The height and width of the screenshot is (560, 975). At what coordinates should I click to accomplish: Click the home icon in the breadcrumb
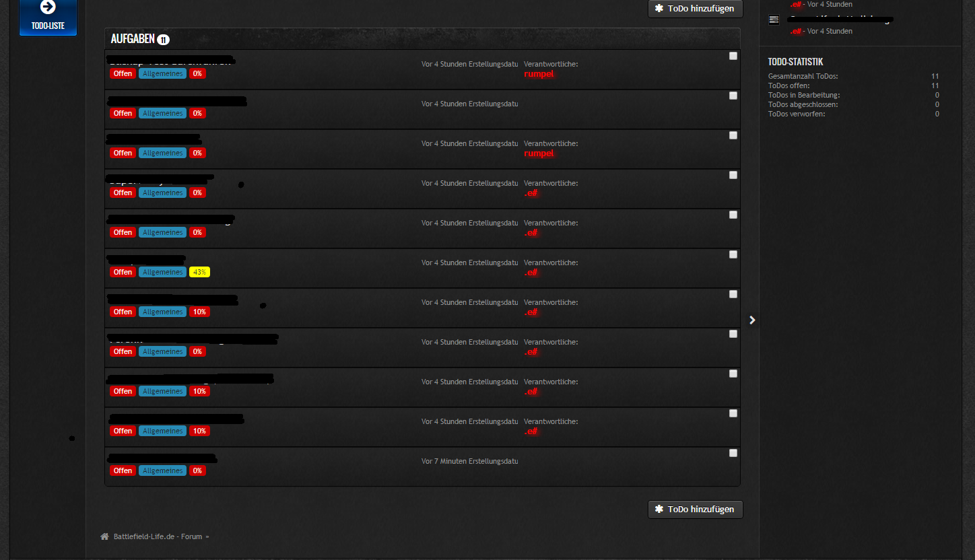coord(104,536)
